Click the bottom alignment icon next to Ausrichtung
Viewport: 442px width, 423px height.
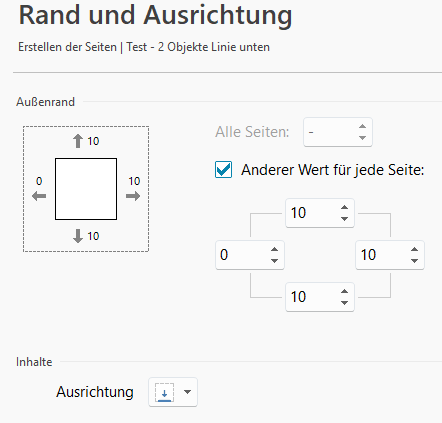coord(164,392)
